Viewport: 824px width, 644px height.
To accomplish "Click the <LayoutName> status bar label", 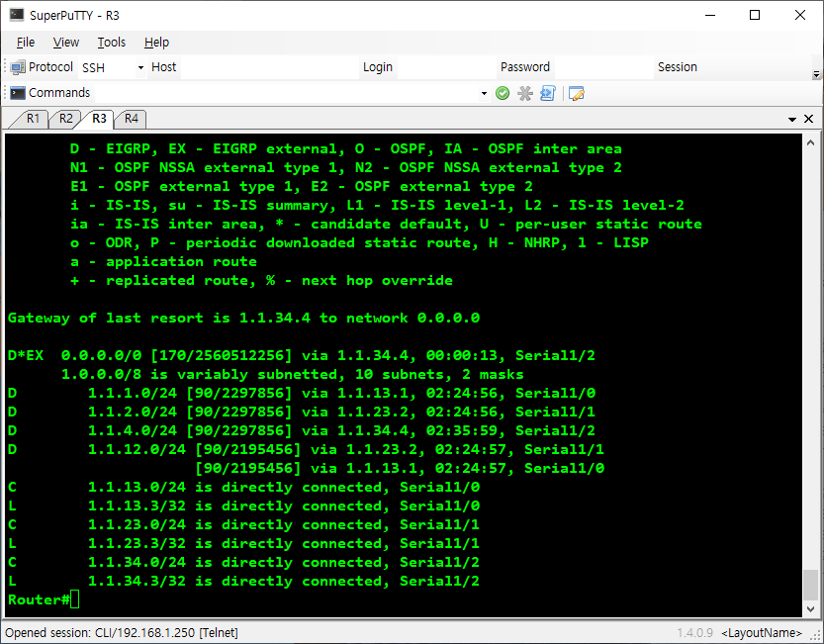I will [x=762, y=633].
